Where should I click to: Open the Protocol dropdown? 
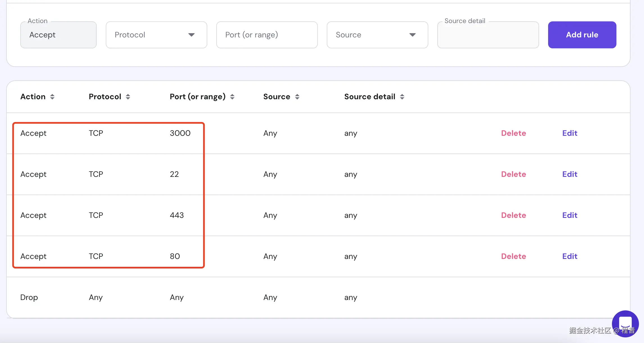tap(156, 35)
